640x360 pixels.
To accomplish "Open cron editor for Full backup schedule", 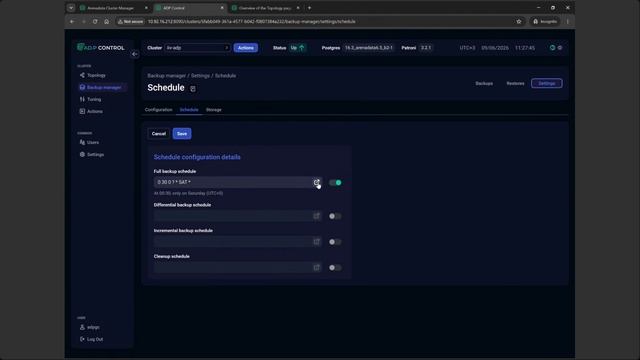I will [x=317, y=182].
